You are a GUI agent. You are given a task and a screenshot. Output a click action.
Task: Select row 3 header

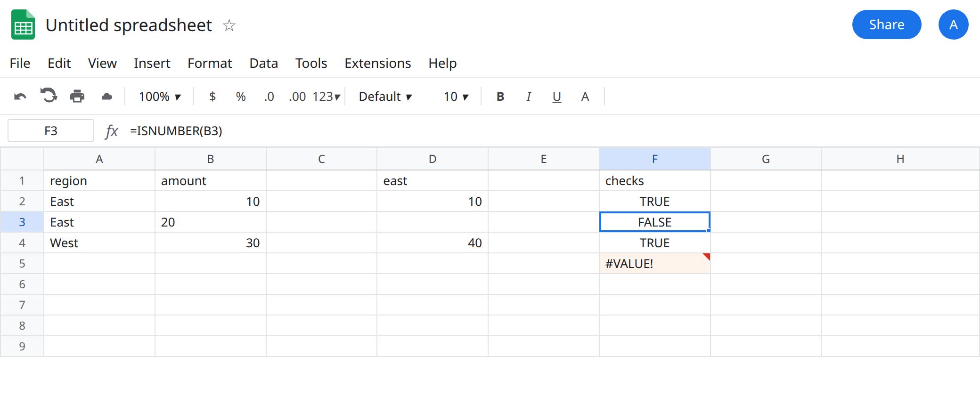(22, 222)
